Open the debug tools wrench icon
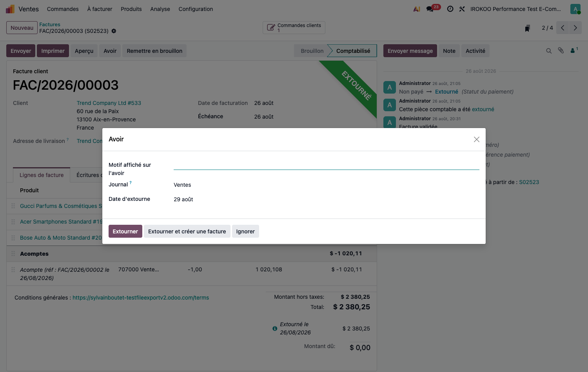The image size is (588, 372). tap(462, 9)
